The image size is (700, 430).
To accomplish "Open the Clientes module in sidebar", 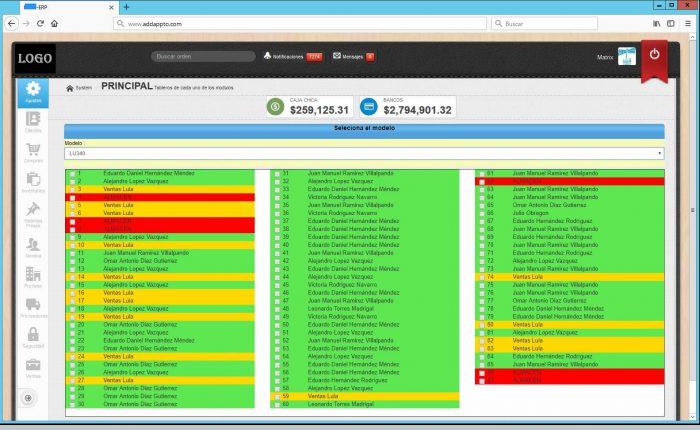I will point(33,122).
